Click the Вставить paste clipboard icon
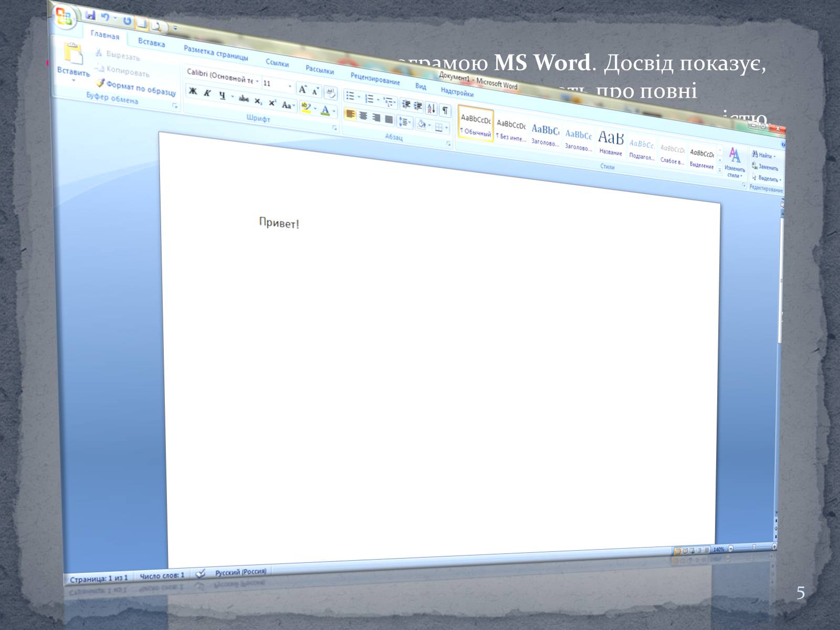 (x=73, y=54)
